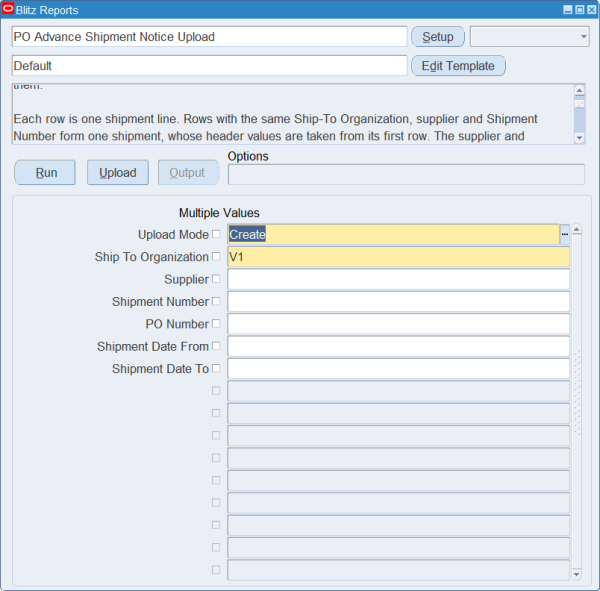The image size is (600, 591).
Task: Tick the Upload Mode multiple values checkbox
Action: click(x=216, y=234)
